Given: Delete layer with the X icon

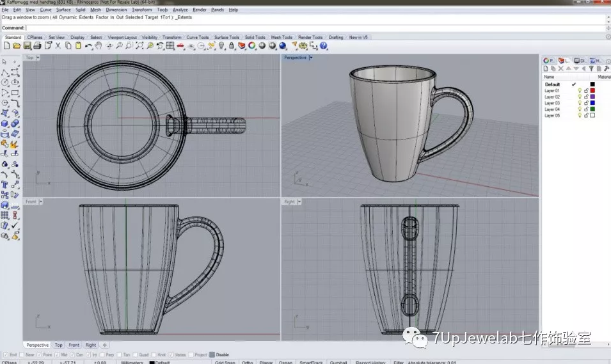Looking at the screenshot, I should (x=561, y=68).
